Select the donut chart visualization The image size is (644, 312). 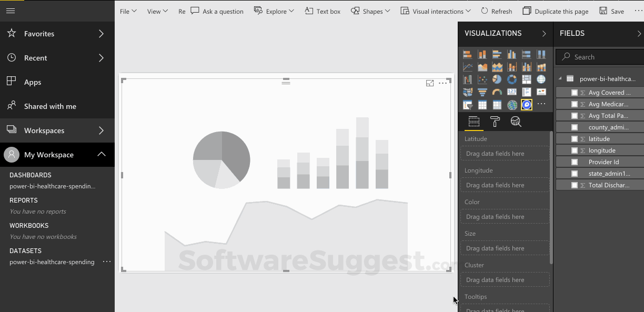511,79
